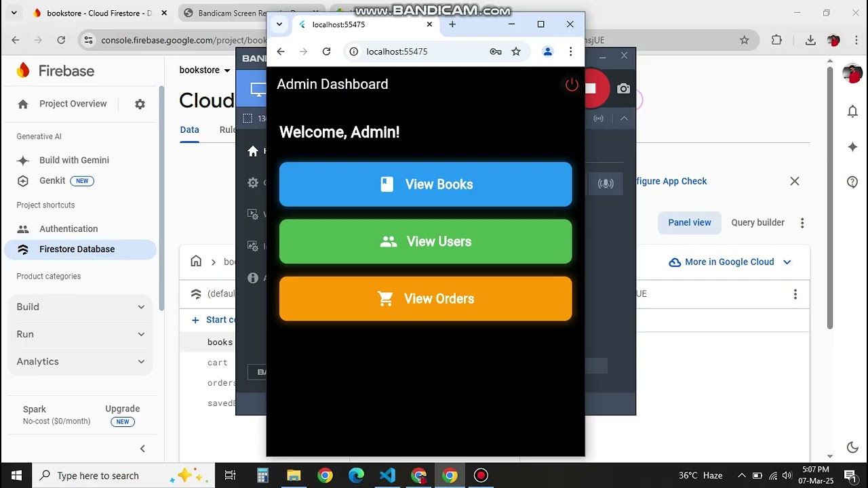
Task: Open Visual Studio Code from taskbar
Action: click(x=387, y=475)
